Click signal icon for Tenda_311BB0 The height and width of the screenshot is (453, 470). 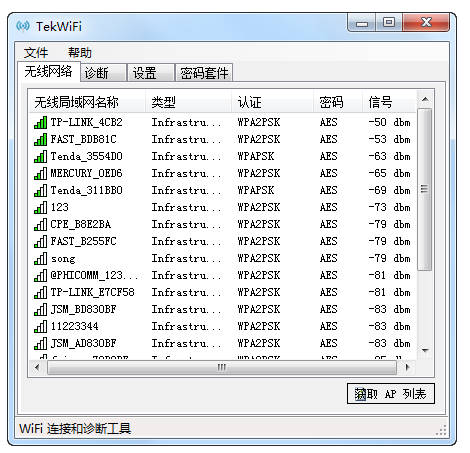[40, 190]
